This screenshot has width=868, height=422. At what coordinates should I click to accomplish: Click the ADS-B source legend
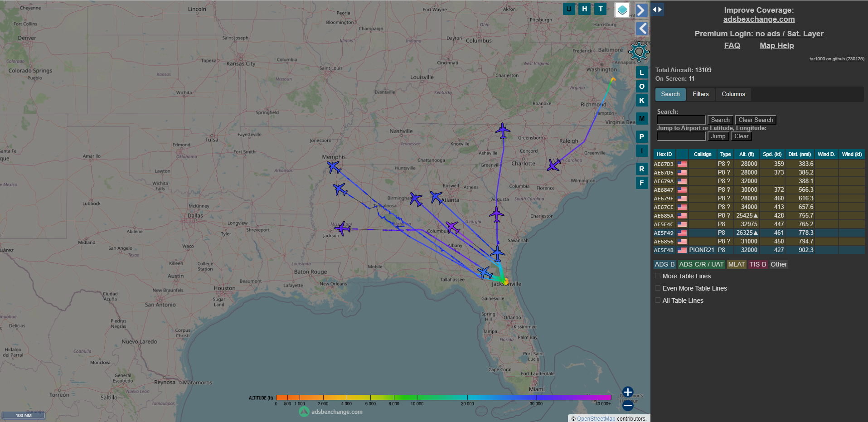(665, 265)
